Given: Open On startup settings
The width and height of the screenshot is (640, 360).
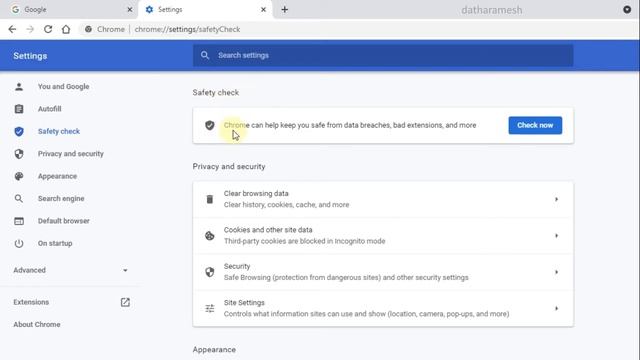Looking at the screenshot, I should (x=55, y=243).
